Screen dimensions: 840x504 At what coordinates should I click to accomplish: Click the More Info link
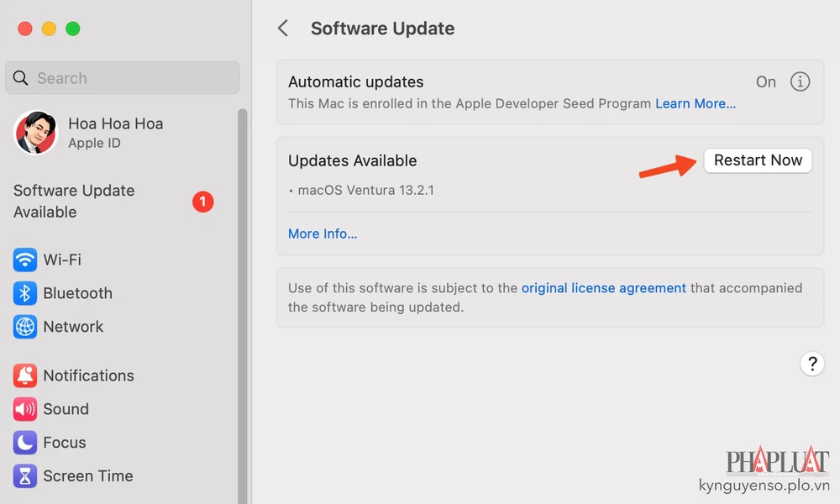click(323, 234)
